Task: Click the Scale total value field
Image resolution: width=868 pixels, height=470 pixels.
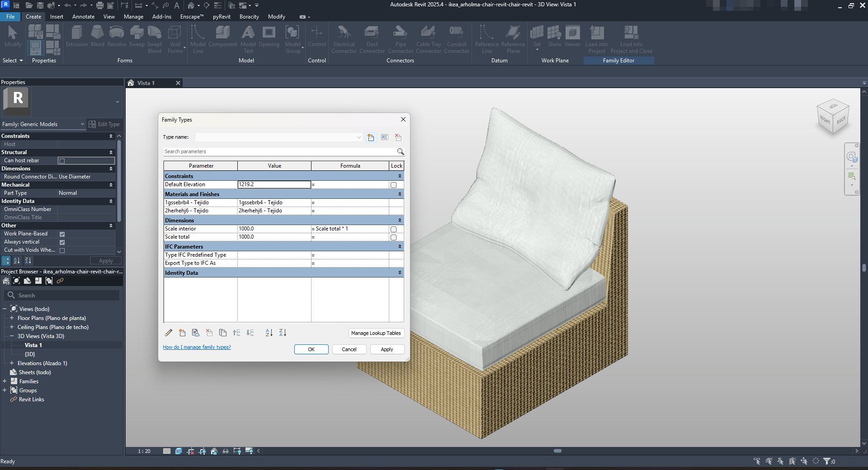Action: pos(274,237)
